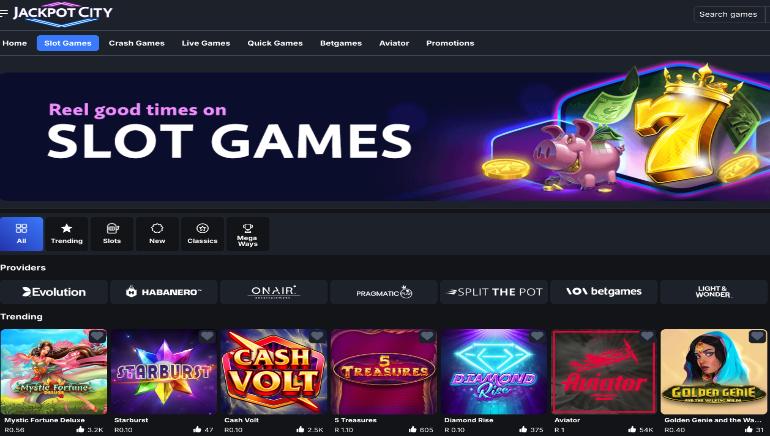Open the hamburger menu beside Jackpot City logo
The width and height of the screenshot is (770, 436).
[4, 13]
